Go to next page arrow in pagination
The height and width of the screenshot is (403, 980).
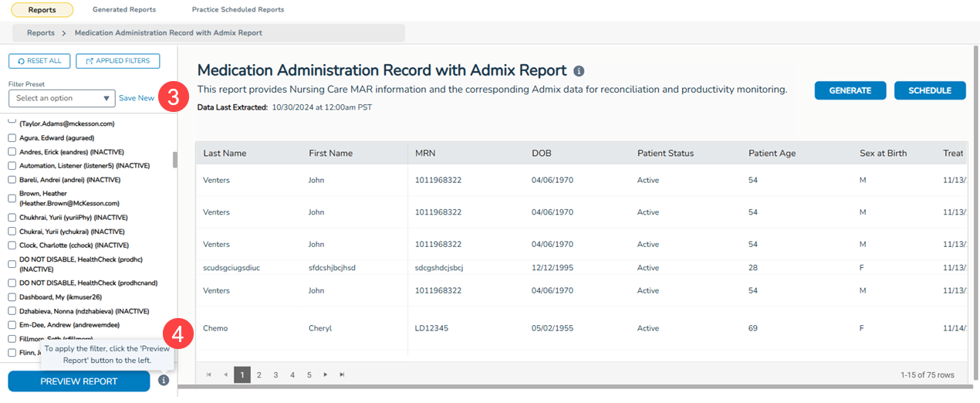coord(326,374)
